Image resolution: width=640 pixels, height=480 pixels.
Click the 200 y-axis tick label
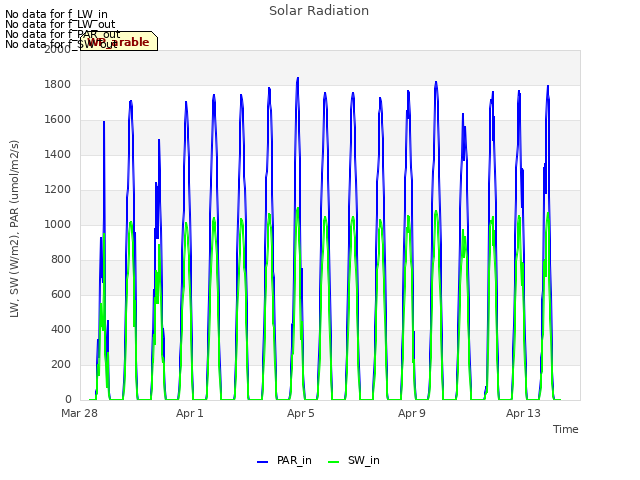point(61,364)
